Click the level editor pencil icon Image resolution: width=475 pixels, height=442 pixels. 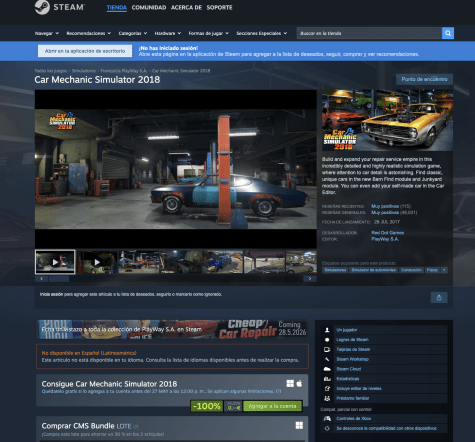(x=327, y=388)
